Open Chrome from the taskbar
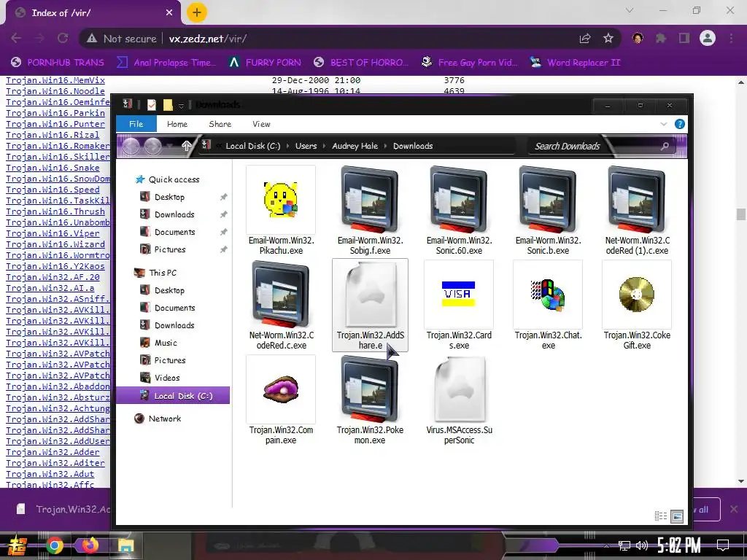This screenshot has height=560, width=747. (54, 545)
